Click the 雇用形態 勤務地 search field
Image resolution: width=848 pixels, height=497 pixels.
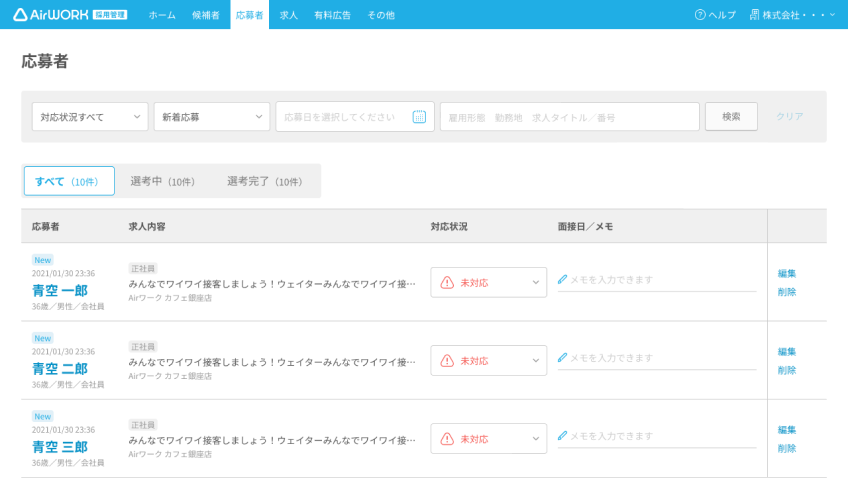[x=569, y=117]
